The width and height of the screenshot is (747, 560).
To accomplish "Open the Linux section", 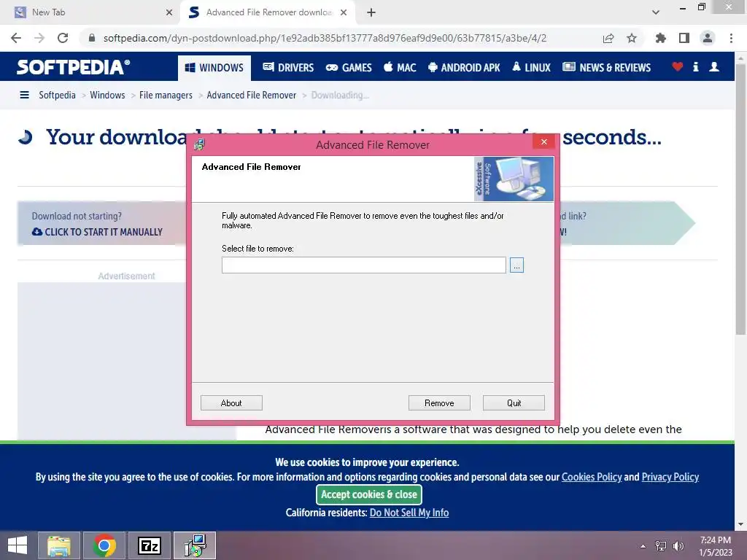I will [x=531, y=68].
